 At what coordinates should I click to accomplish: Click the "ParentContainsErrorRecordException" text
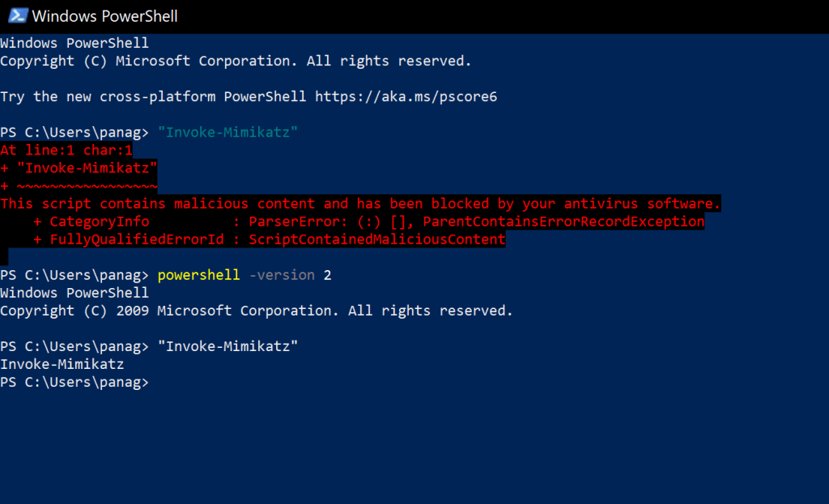563,221
